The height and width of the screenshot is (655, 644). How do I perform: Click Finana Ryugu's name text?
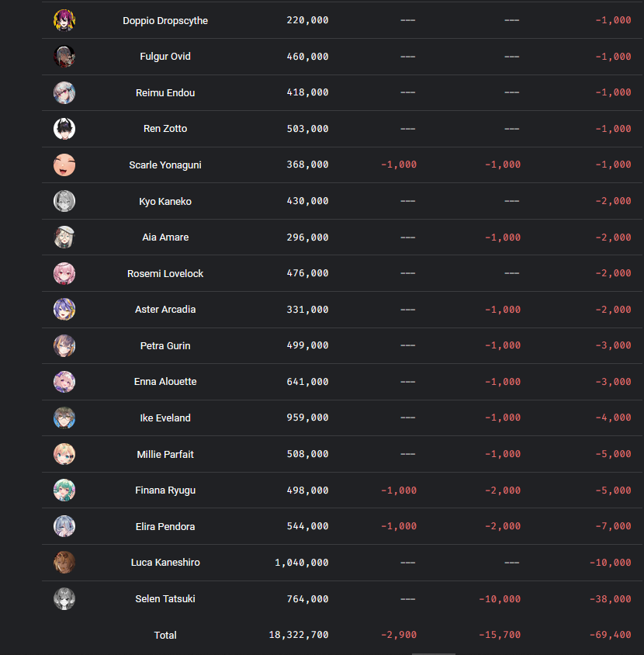[165, 490]
